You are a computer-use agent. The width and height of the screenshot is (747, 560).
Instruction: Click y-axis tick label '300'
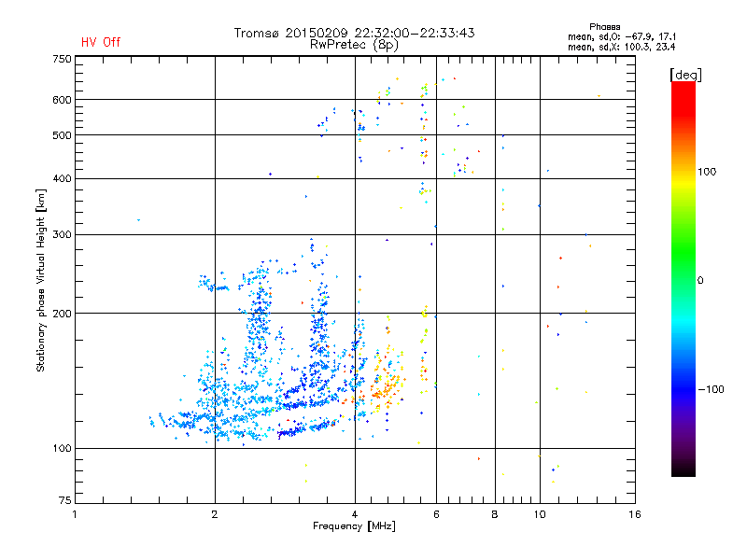click(x=62, y=235)
